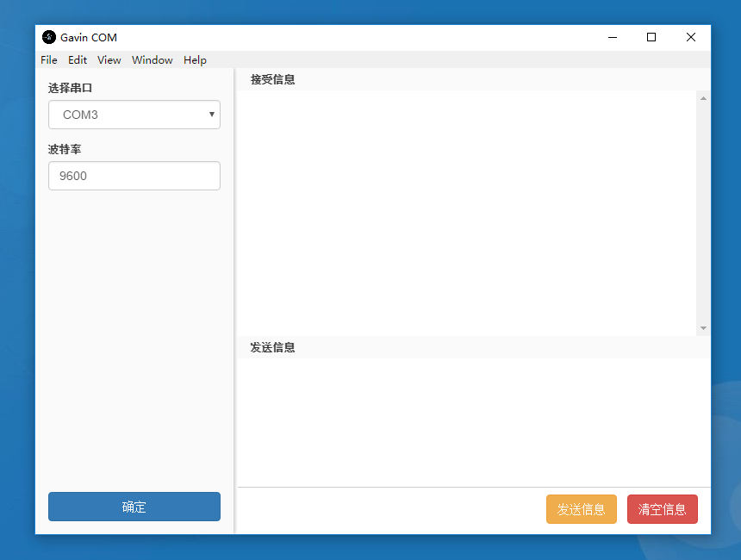Expand the COM3 serial port dropdown
The height and width of the screenshot is (560, 741).
(x=134, y=115)
